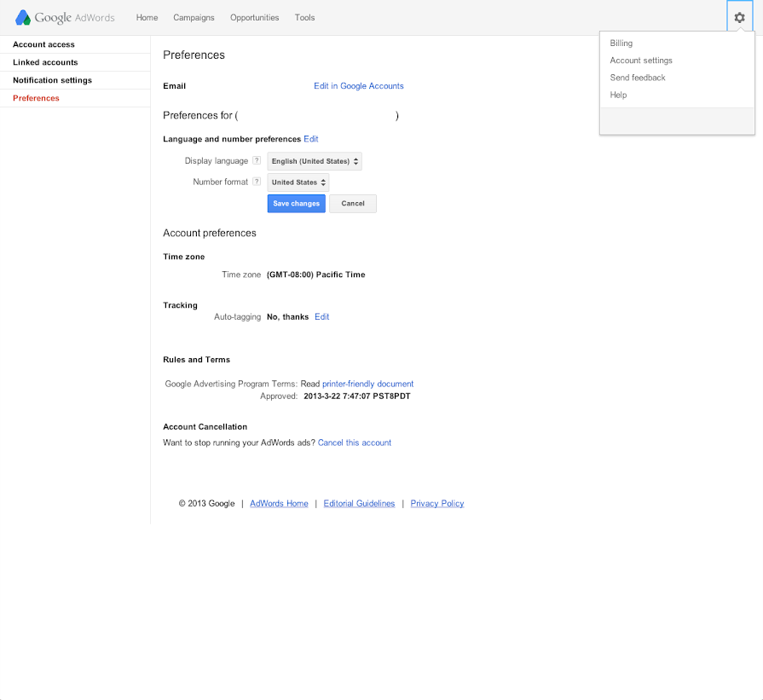Viewport: 763px width, 700px height.
Task: Click the Number format help icon
Action: (257, 182)
